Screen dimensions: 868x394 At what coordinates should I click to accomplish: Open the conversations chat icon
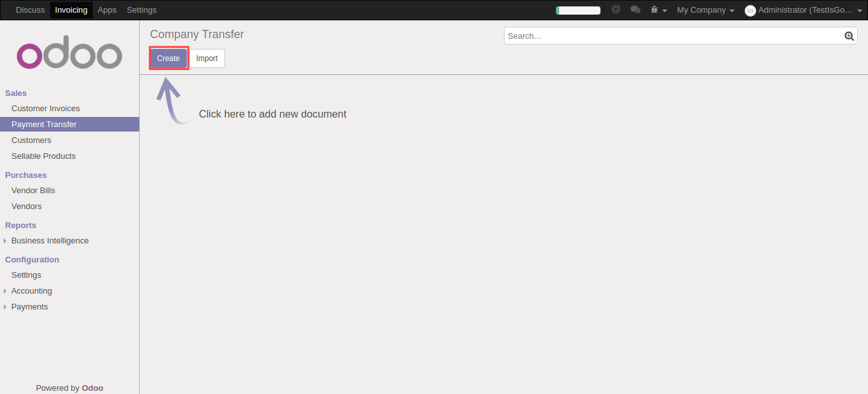coord(635,10)
